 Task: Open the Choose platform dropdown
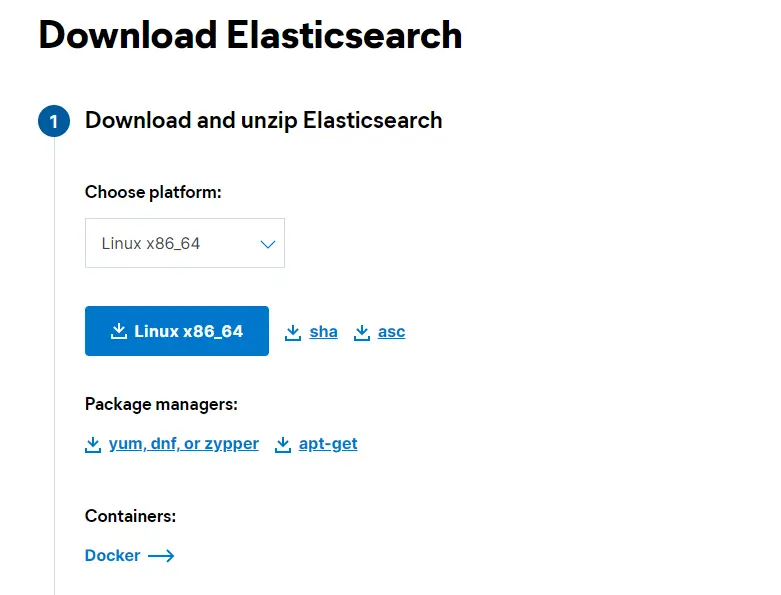click(x=185, y=243)
